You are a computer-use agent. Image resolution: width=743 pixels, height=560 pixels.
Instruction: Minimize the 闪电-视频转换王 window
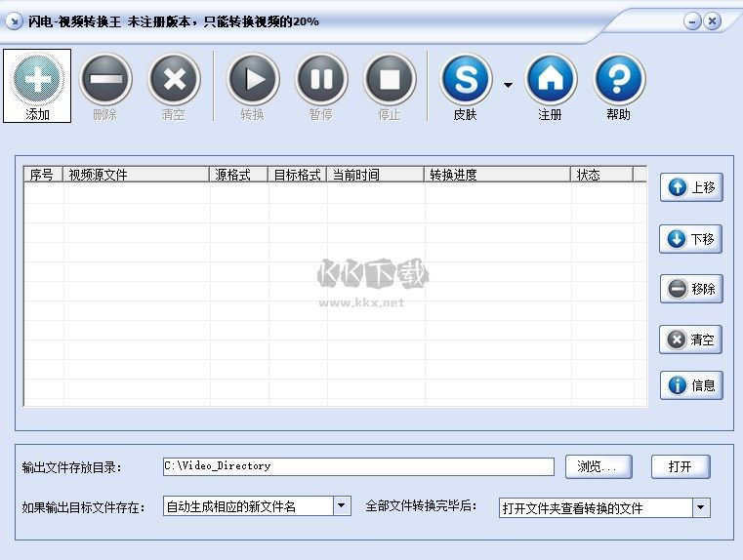tap(692, 21)
